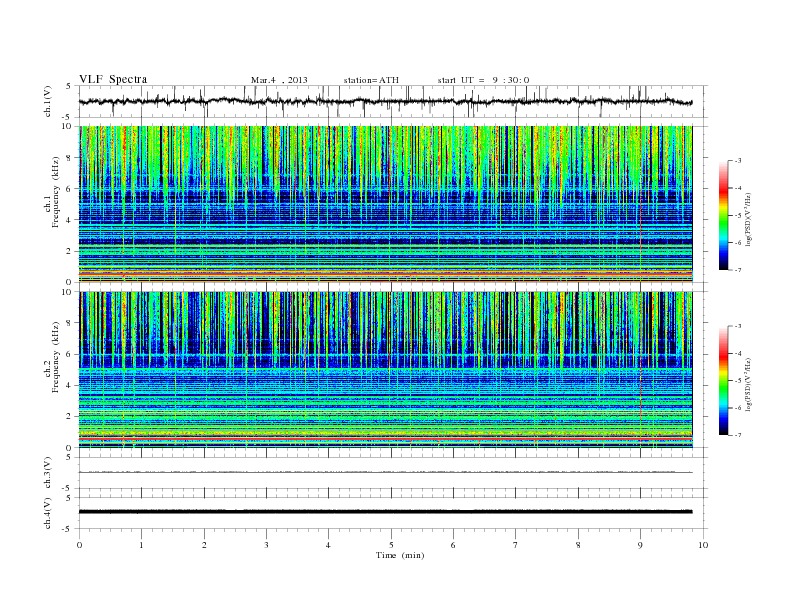The width and height of the screenshot is (792, 612).
Task: Click the '6' kHz tick on ch.2 spectrogram
Action: [x=69, y=354]
